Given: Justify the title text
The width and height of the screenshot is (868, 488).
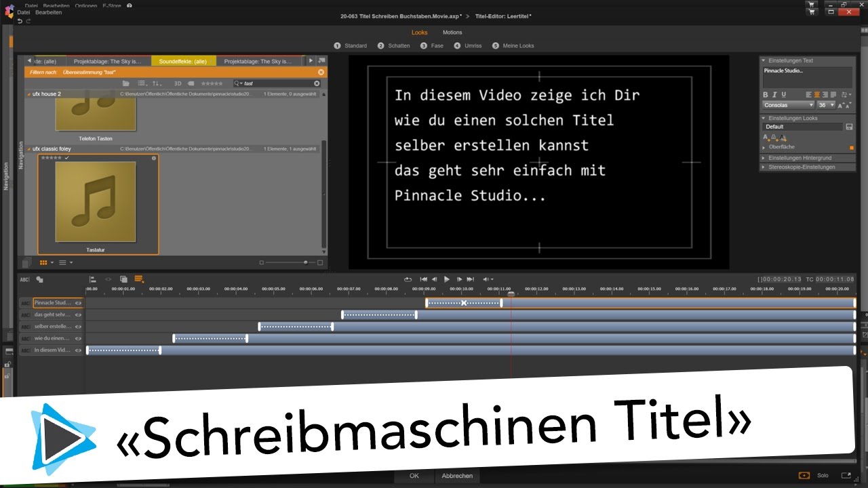Looking at the screenshot, I should [833, 94].
